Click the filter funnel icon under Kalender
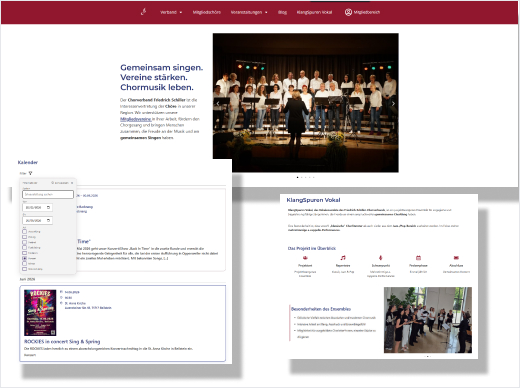The image size is (520, 388). [30, 173]
